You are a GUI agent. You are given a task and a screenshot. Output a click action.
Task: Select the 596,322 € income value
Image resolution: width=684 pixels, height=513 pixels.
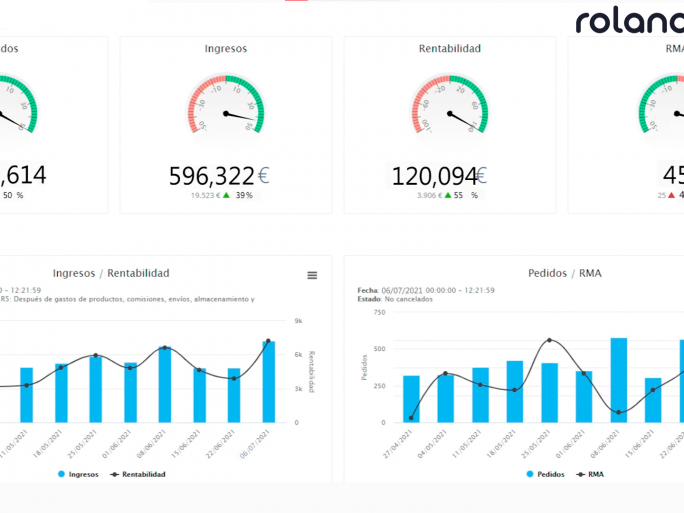coord(219,176)
